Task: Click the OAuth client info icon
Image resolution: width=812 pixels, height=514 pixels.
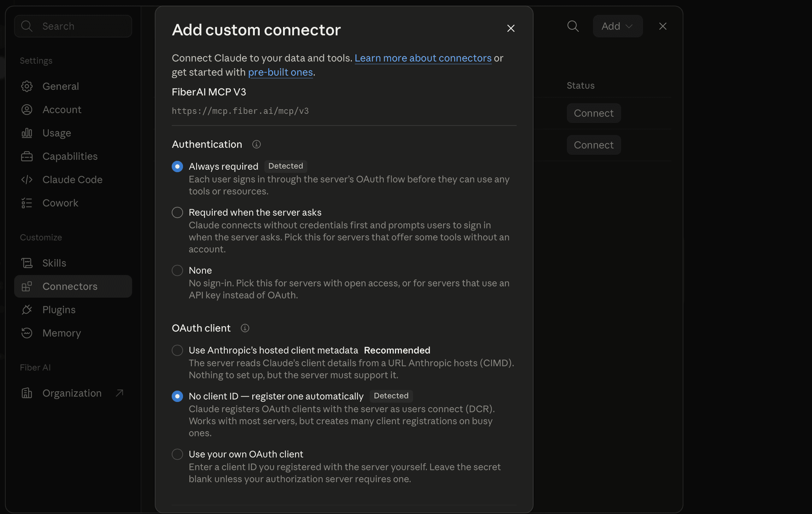Action: tap(245, 328)
